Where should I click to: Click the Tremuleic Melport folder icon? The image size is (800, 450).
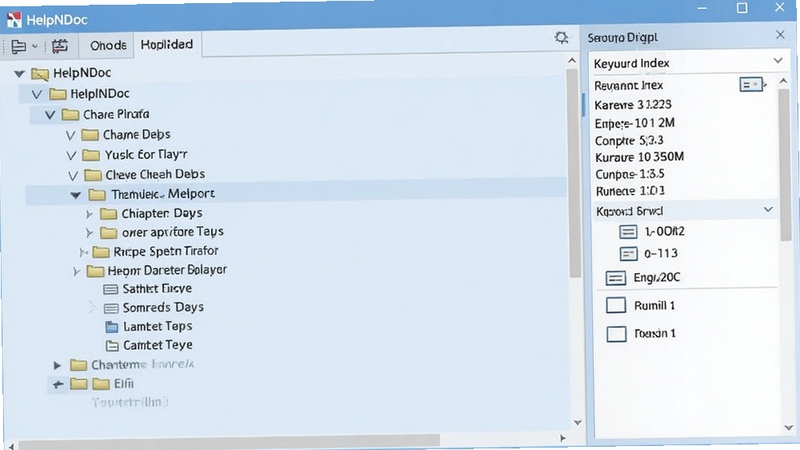point(97,194)
